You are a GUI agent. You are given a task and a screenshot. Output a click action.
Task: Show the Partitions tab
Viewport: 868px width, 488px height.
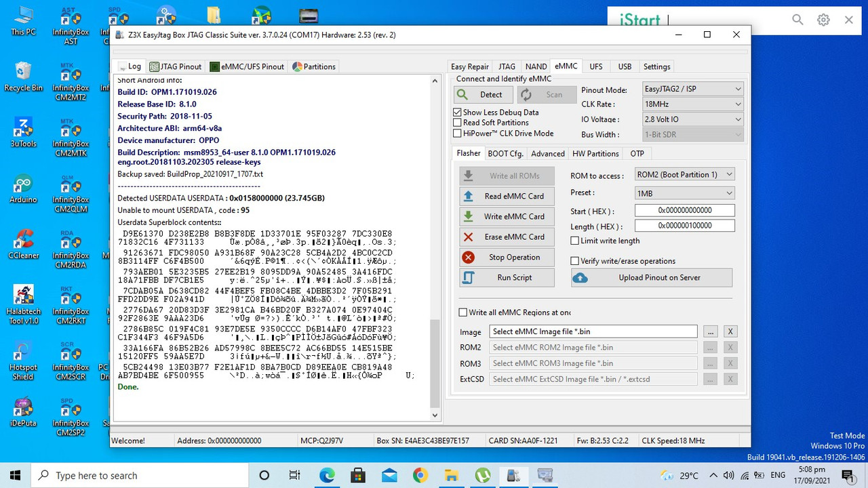314,66
